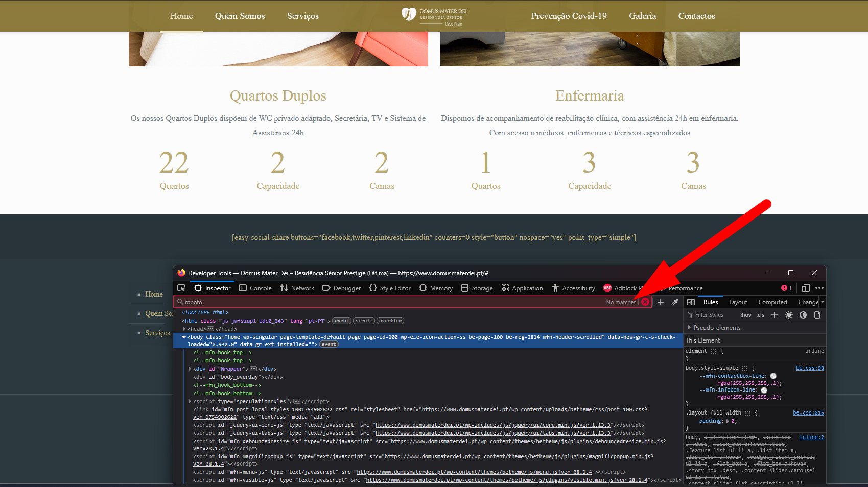Toggle Responsive Design Mode icon

[x=806, y=288]
